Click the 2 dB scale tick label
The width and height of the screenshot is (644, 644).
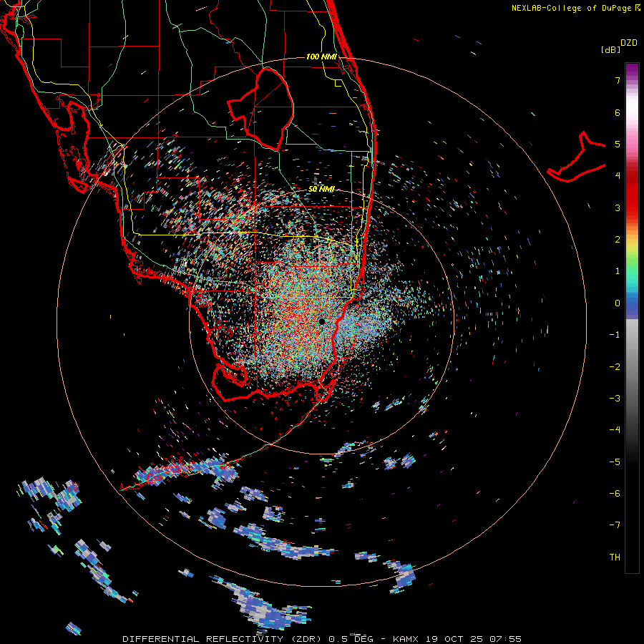pos(617,240)
